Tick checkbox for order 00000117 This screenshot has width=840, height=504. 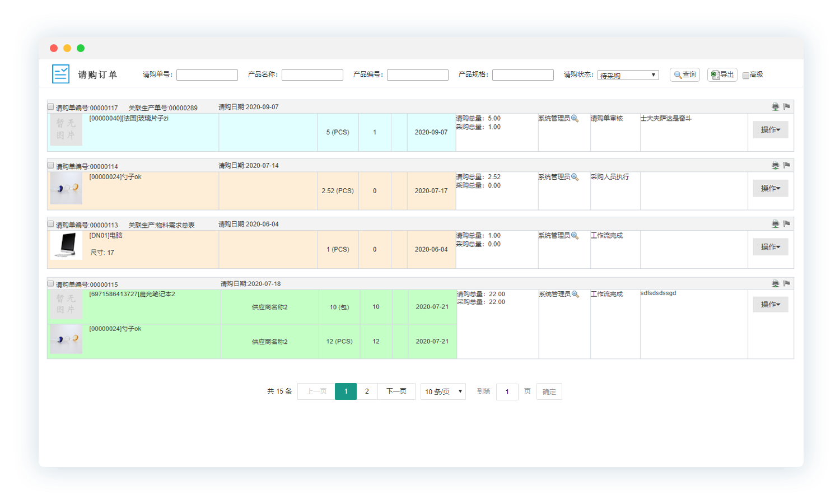pyautogui.click(x=51, y=106)
